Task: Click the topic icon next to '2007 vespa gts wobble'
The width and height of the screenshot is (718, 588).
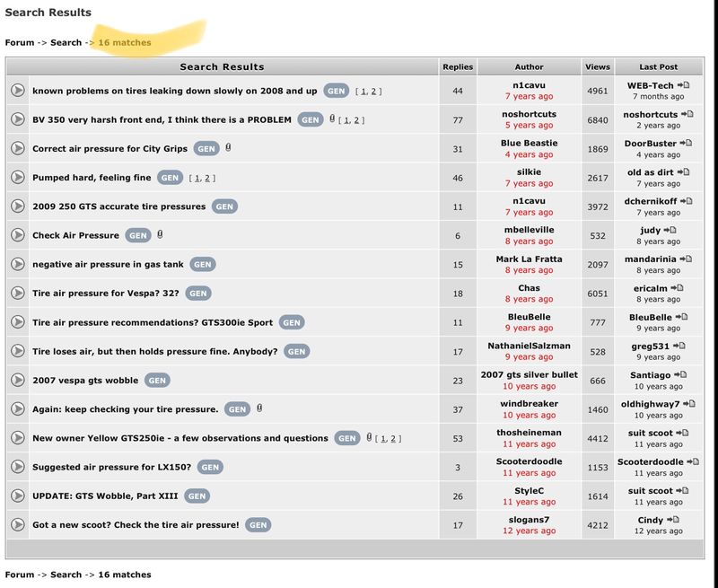Action: 18,380
